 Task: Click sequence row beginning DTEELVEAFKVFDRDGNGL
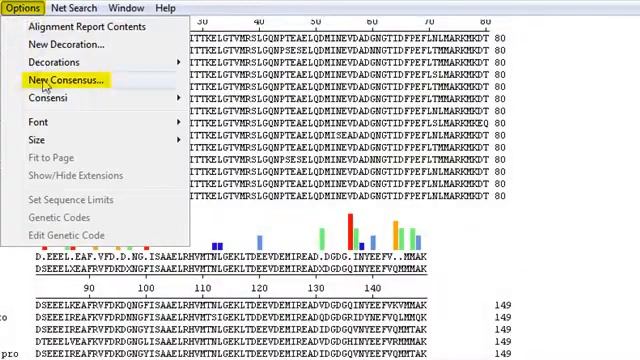click(x=231, y=342)
